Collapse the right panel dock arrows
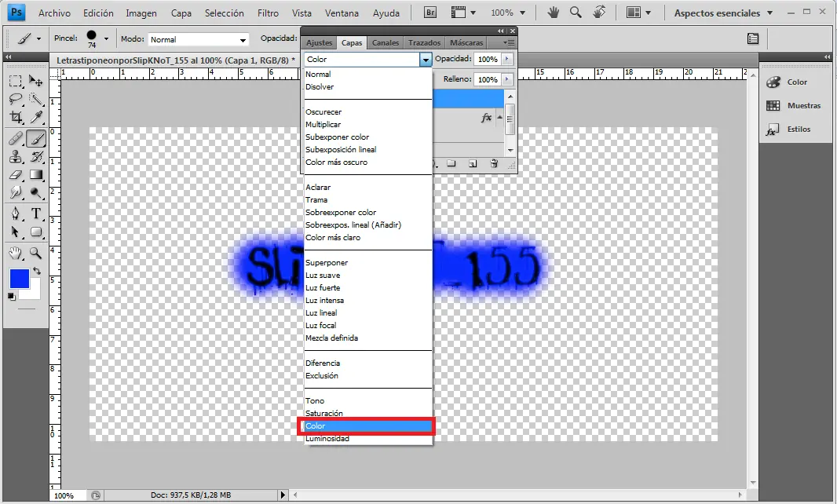Image resolution: width=837 pixels, height=504 pixels. [x=826, y=57]
